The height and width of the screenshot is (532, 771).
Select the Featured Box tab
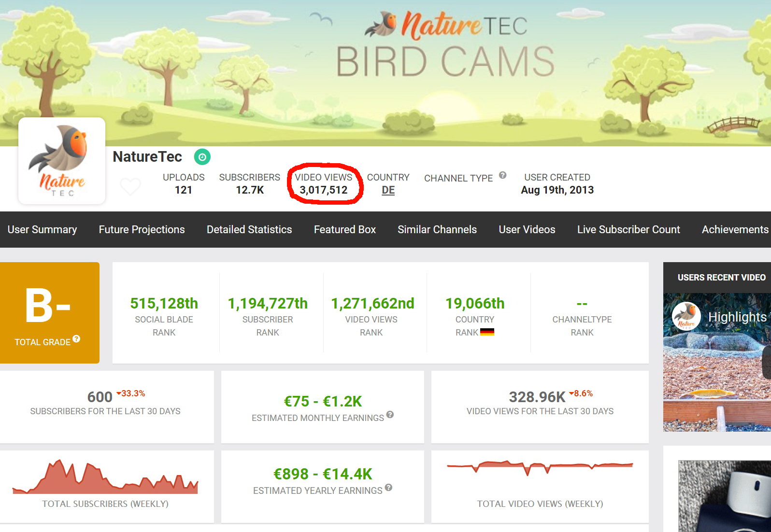click(344, 229)
